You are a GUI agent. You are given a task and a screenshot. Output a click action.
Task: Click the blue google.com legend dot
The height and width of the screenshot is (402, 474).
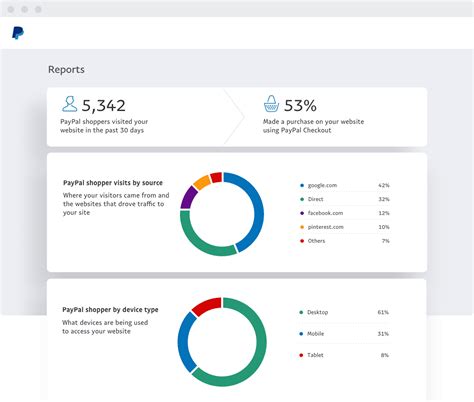(x=302, y=185)
